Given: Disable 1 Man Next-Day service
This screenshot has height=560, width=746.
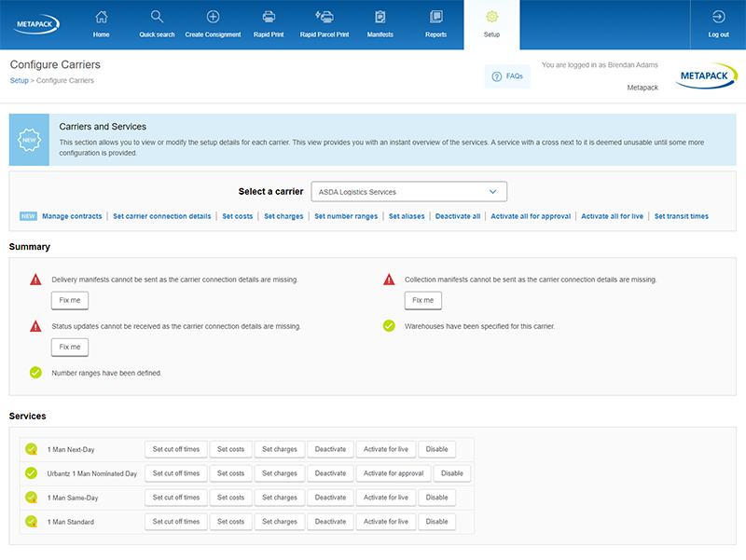Looking at the screenshot, I should (x=436, y=449).
